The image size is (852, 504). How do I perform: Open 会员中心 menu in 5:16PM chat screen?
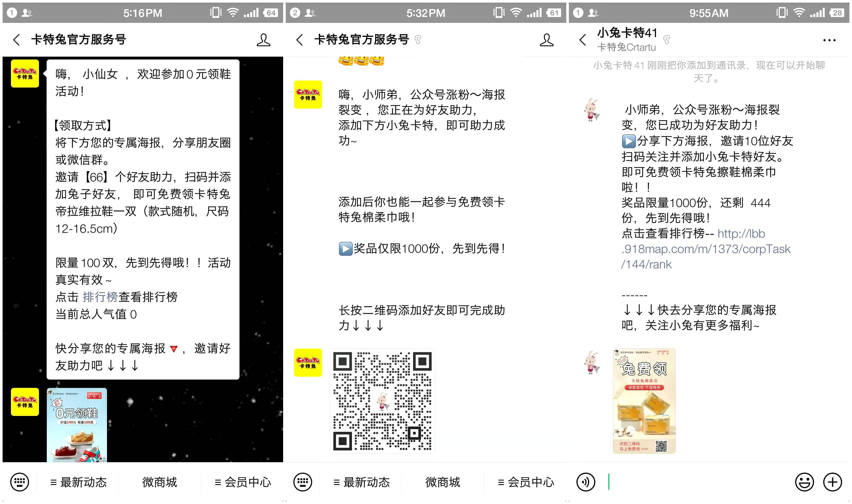coord(242,482)
